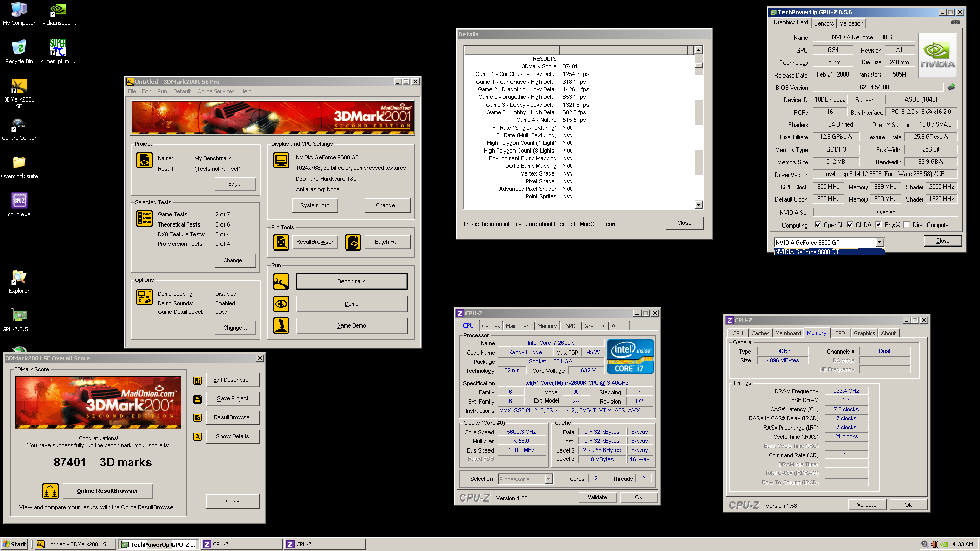
Task: Click the Online ResultBrowser icon
Action: pyautogui.click(x=51, y=491)
